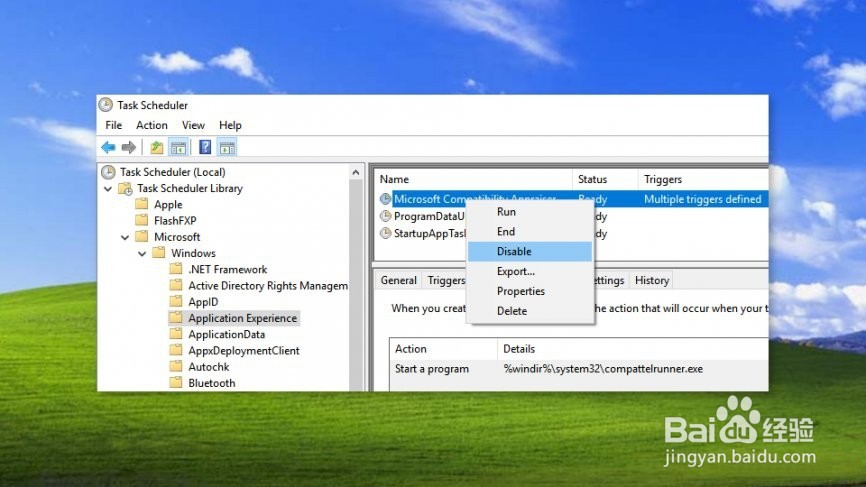Screen dimensions: 866x487
Task: Open the Action menu
Action: (152, 125)
